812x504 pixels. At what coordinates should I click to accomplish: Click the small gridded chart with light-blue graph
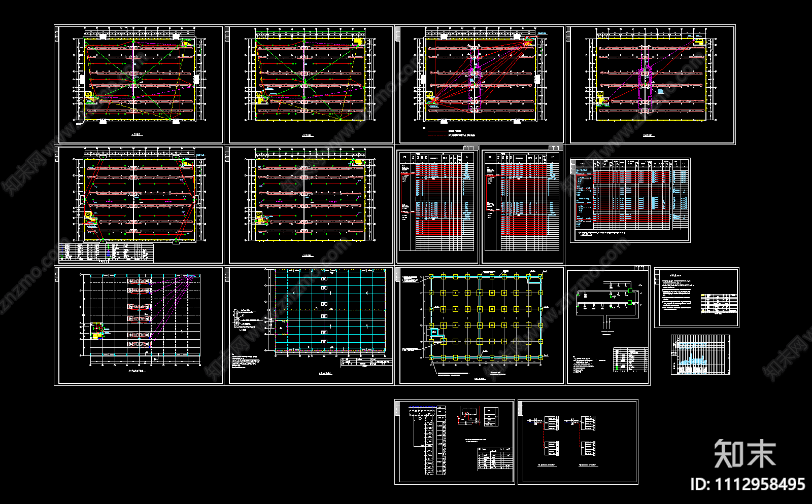700,354
